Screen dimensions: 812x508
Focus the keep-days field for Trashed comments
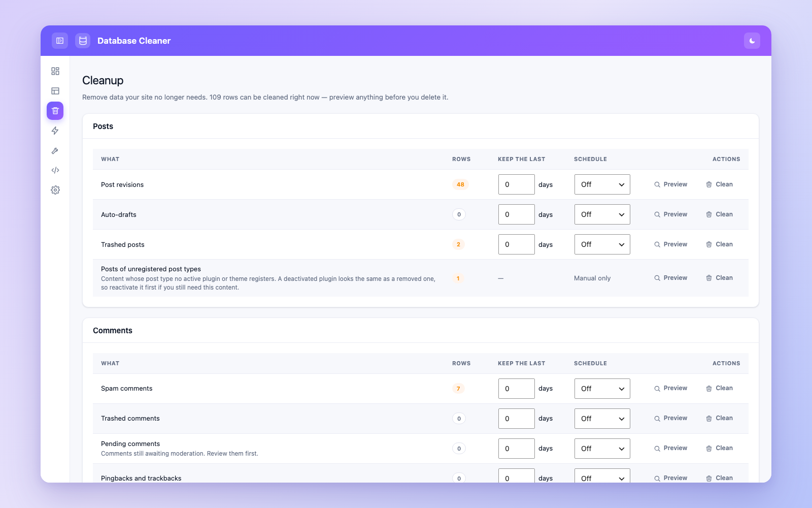pyautogui.click(x=517, y=419)
